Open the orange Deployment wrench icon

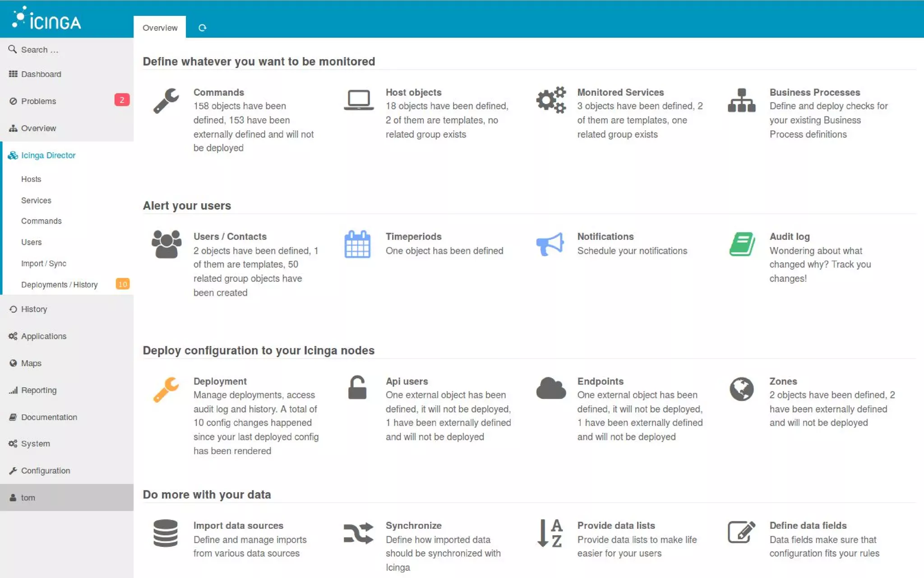tap(166, 389)
